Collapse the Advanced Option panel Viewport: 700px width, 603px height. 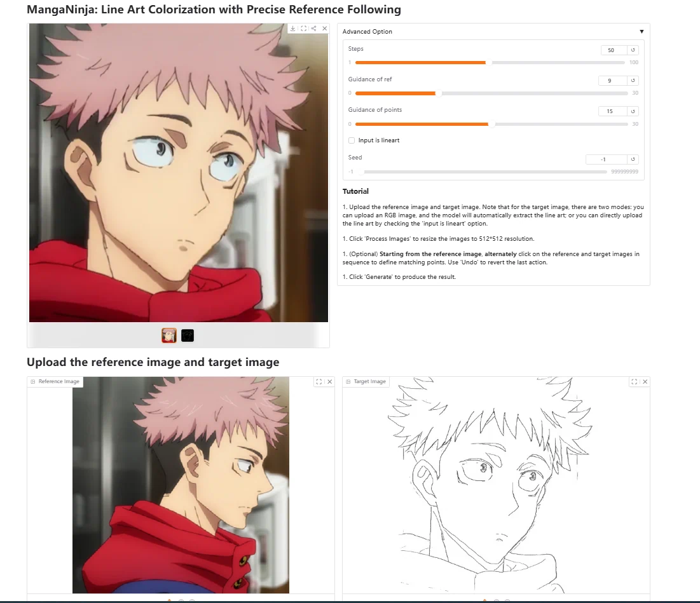pyautogui.click(x=642, y=32)
